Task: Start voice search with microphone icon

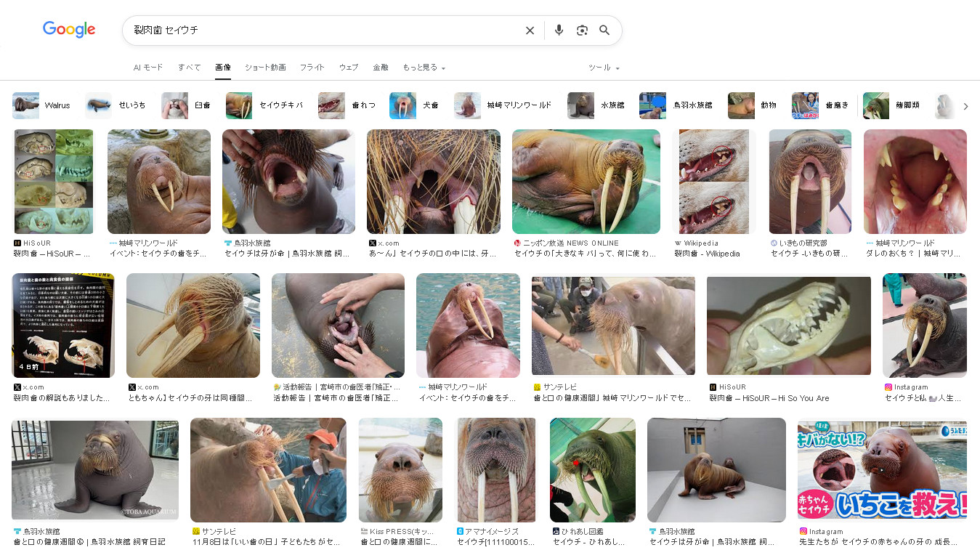Action: click(559, 31)
